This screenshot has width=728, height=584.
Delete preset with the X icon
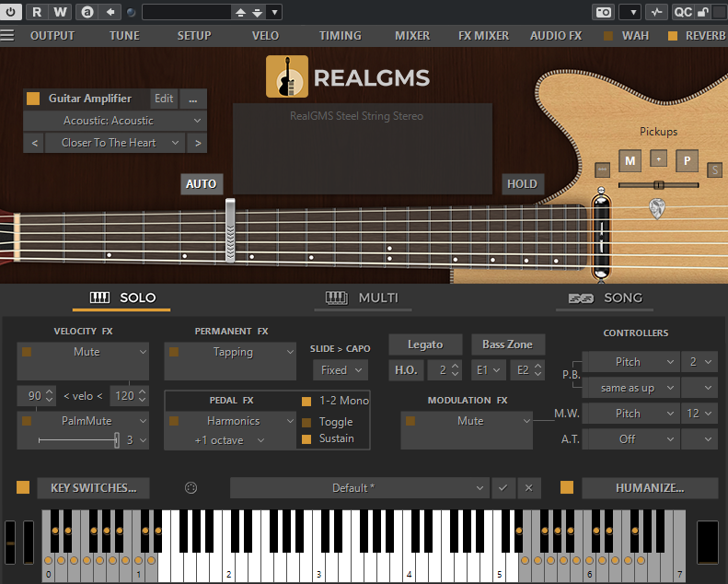(529, 488)
